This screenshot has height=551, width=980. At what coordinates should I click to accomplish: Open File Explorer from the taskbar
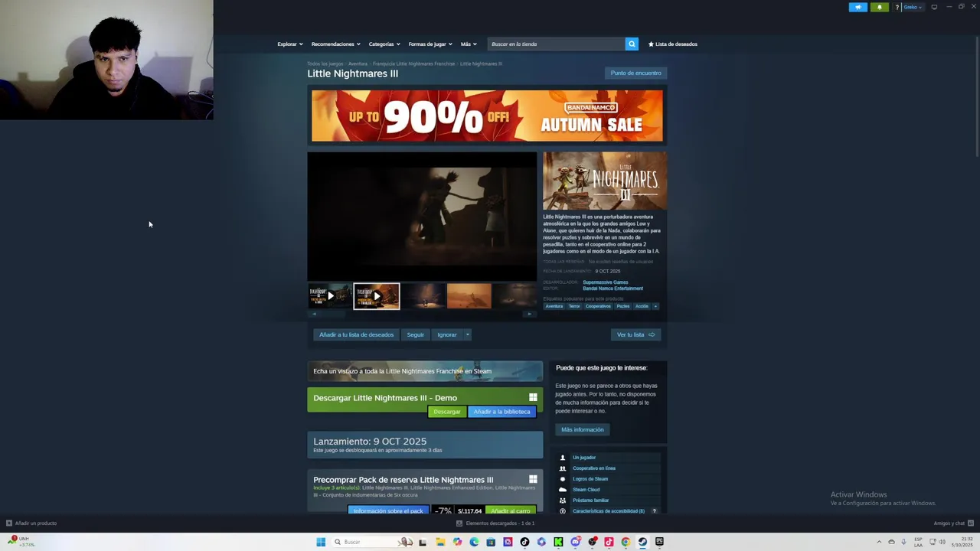440,542
